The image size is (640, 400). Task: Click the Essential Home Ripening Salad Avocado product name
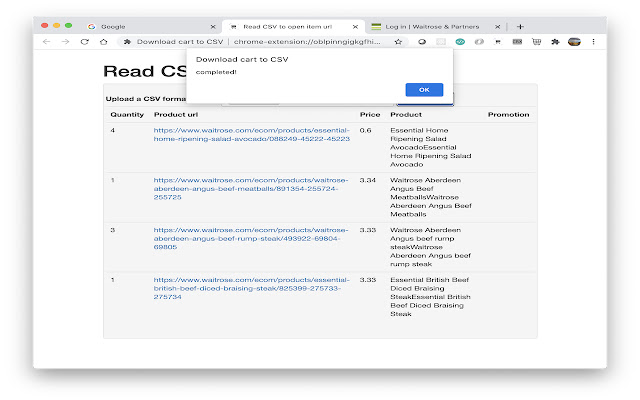[431, 147]
